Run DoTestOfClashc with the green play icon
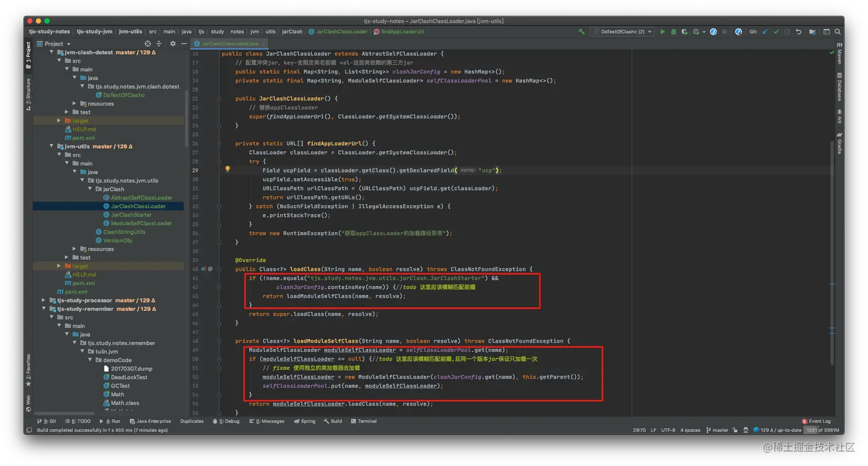Viewport: 868px width, 466px height. pos(662,32)
